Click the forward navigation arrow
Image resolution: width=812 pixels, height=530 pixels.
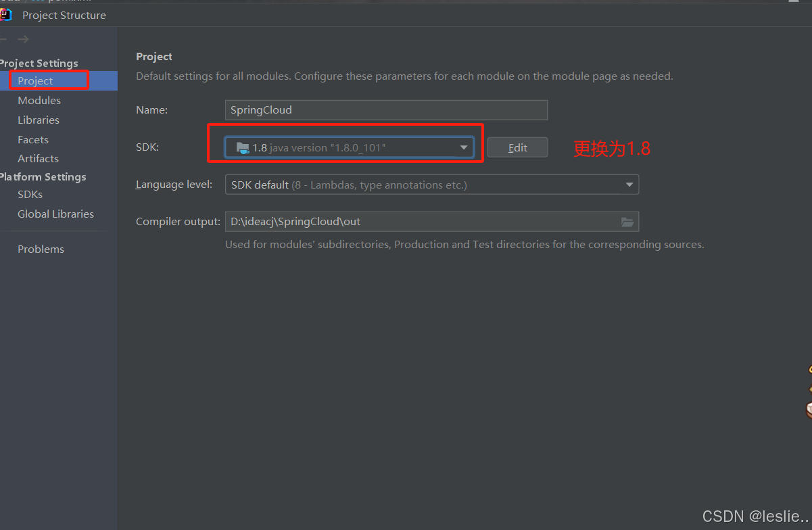point(24,39)
